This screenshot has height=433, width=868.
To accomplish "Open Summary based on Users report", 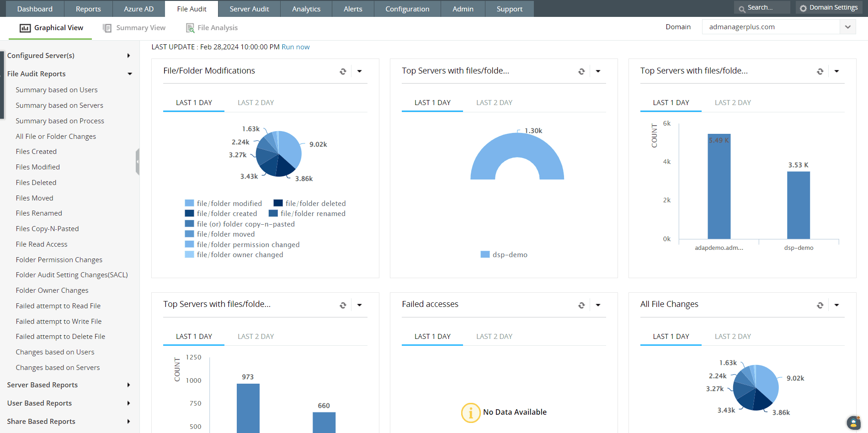I will pyautogui.click(x=57, y=90).
